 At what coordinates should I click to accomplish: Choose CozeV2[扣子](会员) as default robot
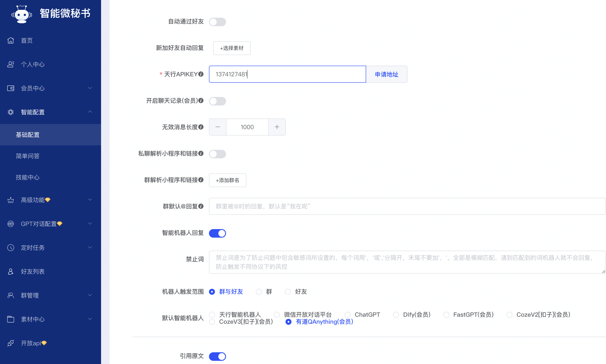[509, 315]
